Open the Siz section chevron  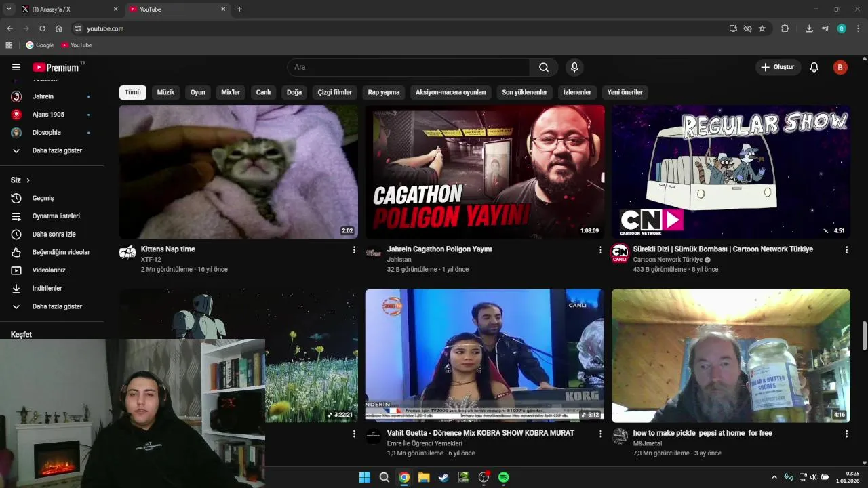(x=28, y=180)
